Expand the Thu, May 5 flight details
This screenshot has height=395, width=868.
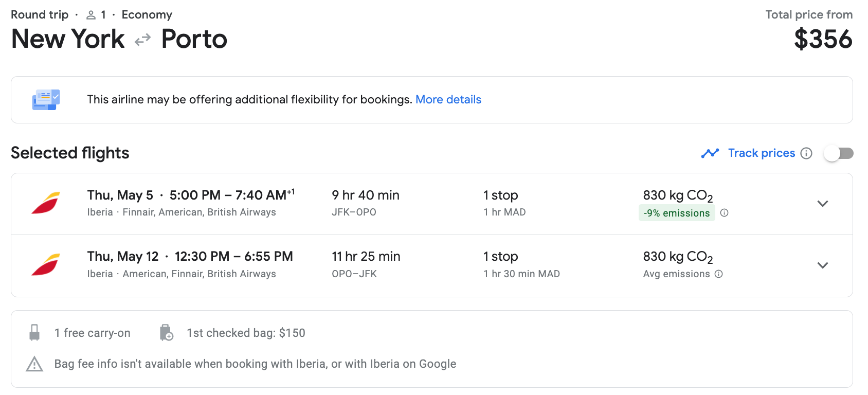coord(822,204)
